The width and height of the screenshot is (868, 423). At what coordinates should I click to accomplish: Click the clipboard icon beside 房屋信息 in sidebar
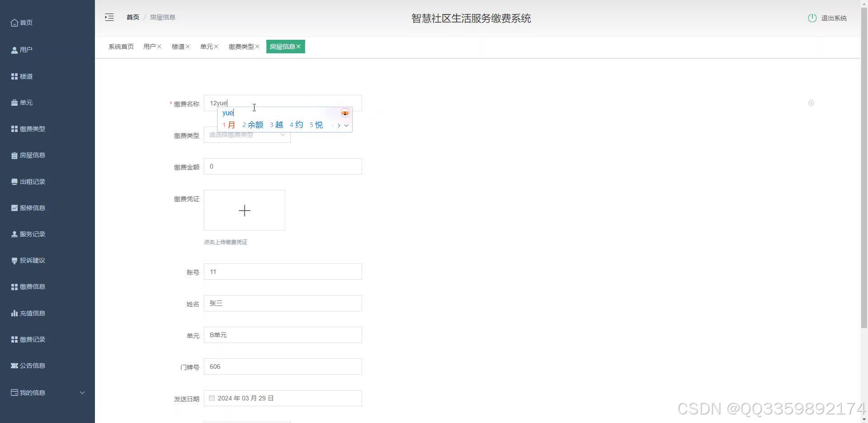pos(14,155)
